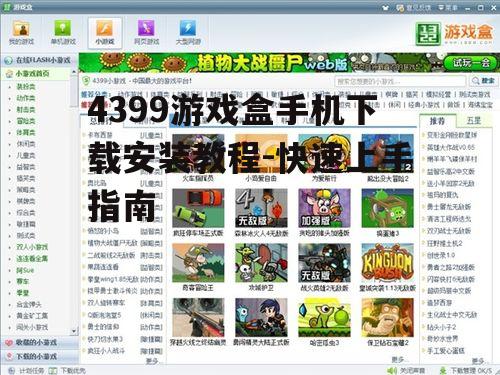
Task: Click 双人旋转赛车 in the ranking list
Action: [106, 303]
